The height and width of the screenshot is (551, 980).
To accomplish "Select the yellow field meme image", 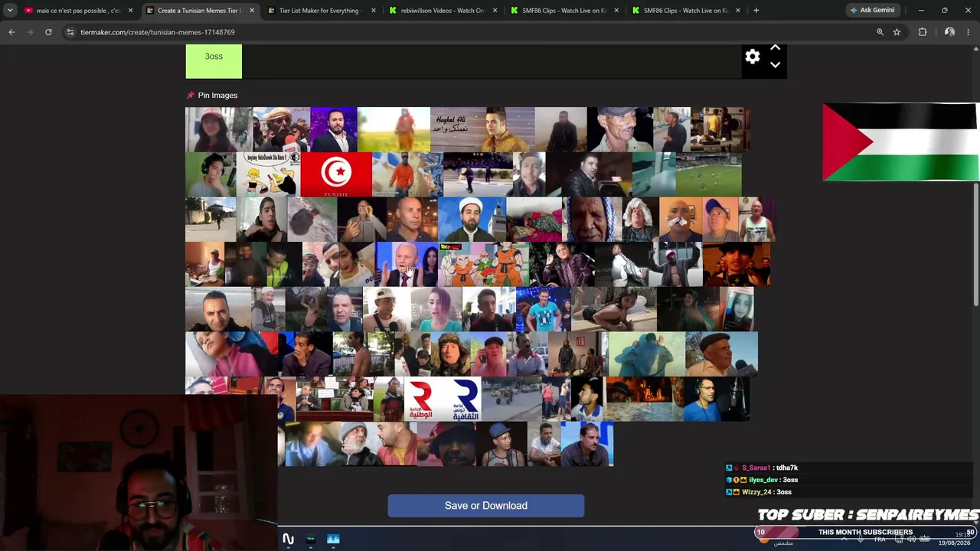I will [x=394, y=129].
